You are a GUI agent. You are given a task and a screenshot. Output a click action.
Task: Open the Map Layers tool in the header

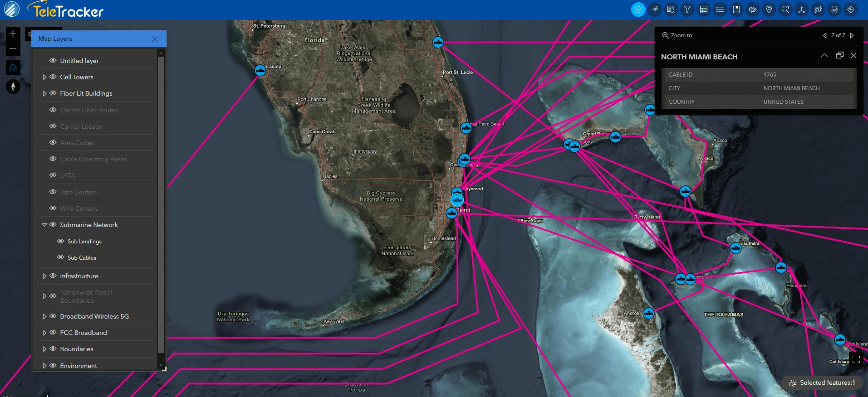(638, 10)
